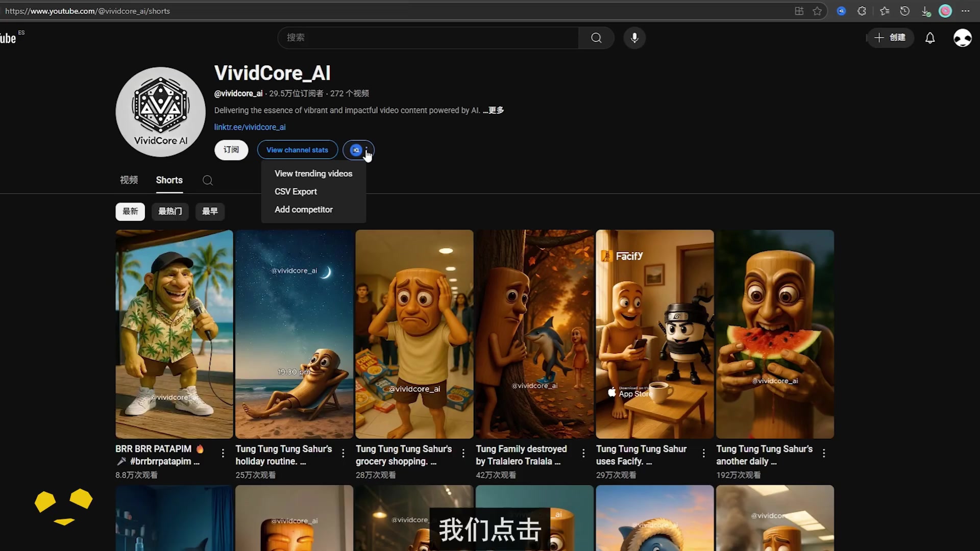Open options for holiday routine short
Screen dimensions: 980x551
tap(343, 453)
